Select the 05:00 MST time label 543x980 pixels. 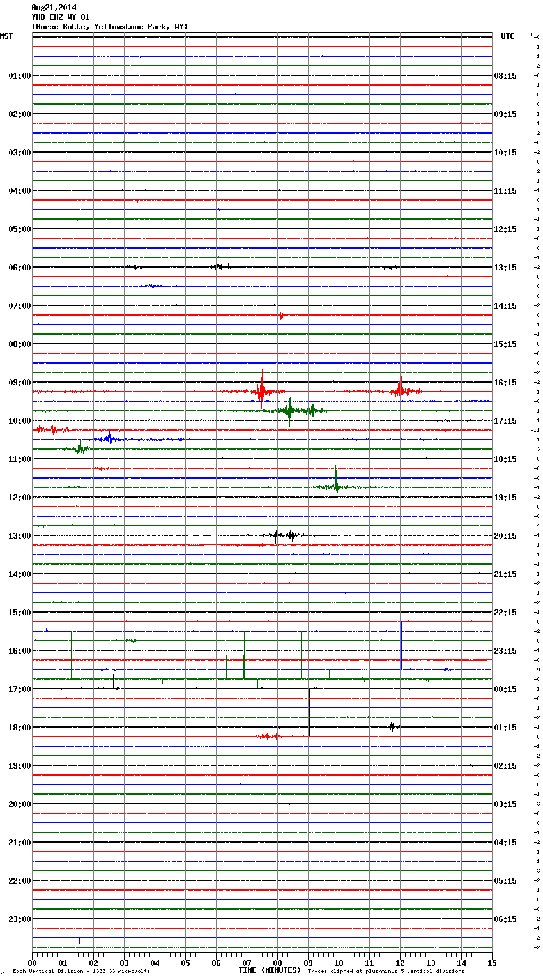pyautogui.click(x=20, y=229)
